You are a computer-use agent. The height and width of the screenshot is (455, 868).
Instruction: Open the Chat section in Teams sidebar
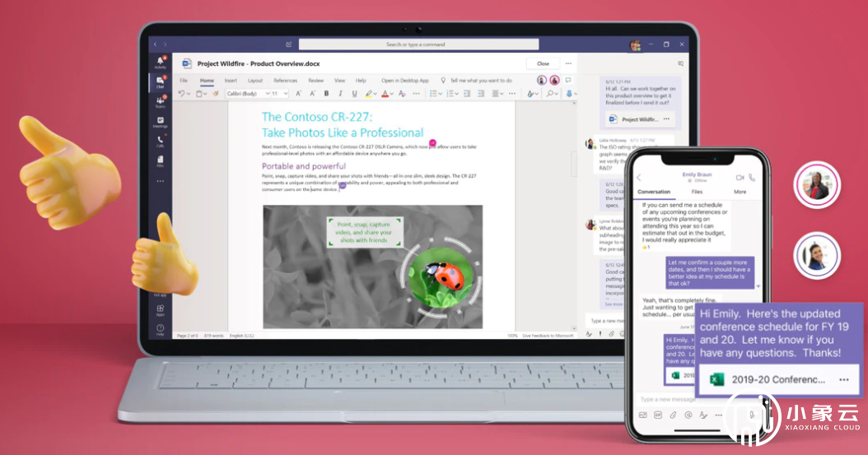point(160,82)
